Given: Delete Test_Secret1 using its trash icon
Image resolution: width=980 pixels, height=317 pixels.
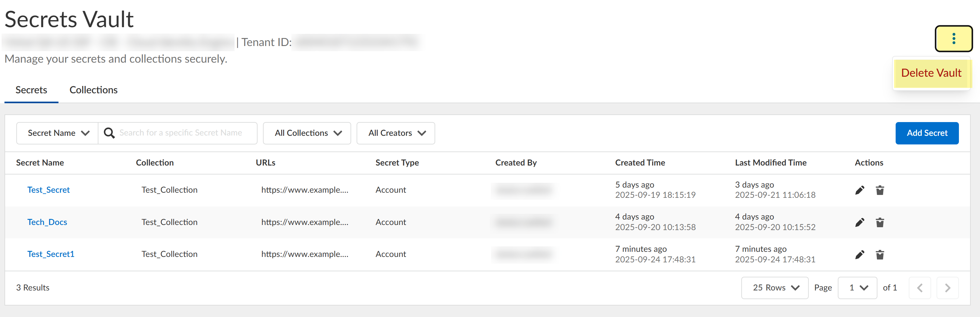Looking at the screenshot, I should 880,255.
